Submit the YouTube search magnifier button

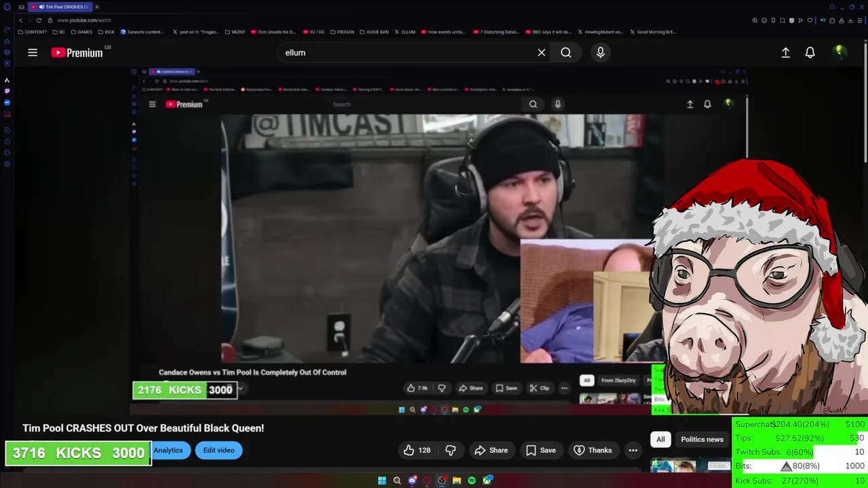pos(566,52)
